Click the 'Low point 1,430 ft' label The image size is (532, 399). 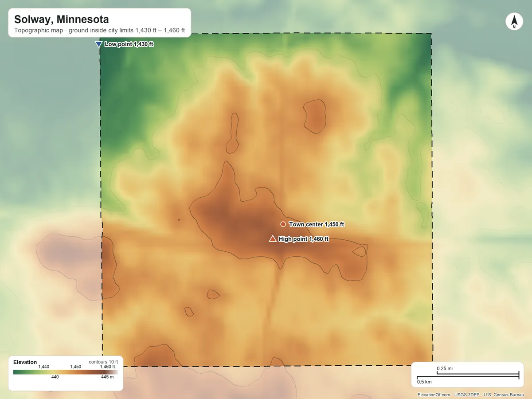click(x=129, y=44)
